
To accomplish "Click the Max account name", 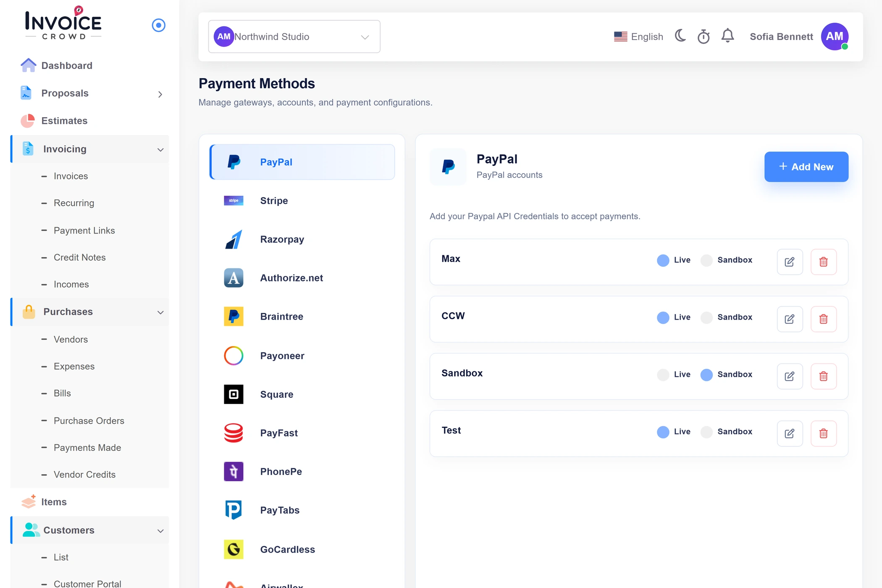I will tap(451, 259).
